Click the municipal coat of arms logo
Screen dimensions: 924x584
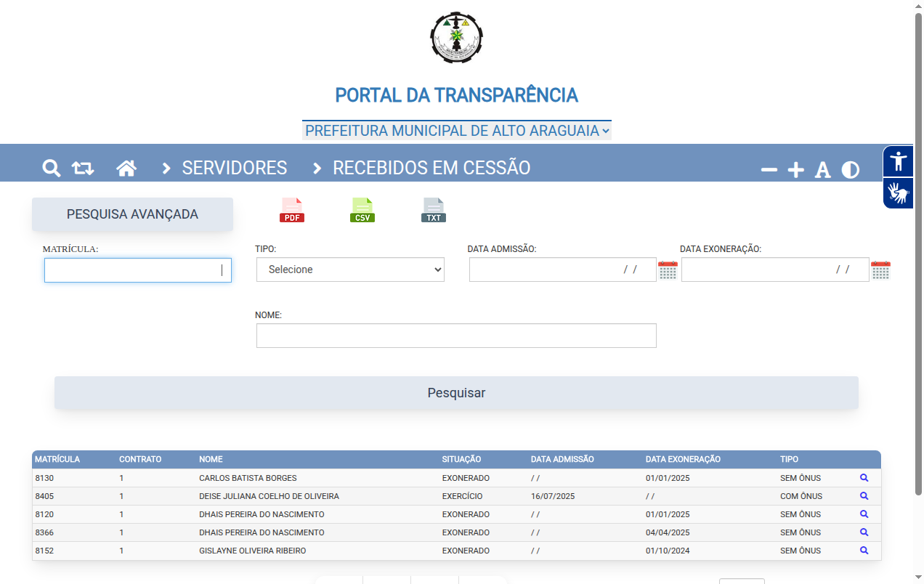pyautogui.click(x=456, y=38)
